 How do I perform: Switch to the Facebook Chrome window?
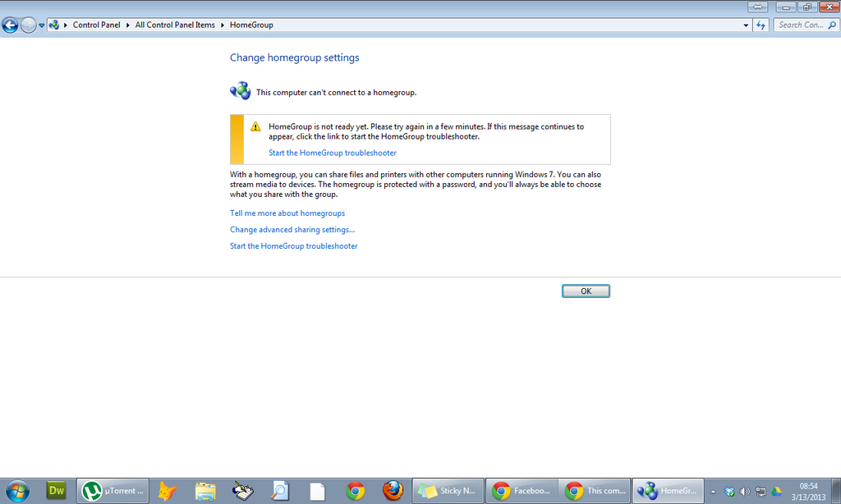click(522, 490)
